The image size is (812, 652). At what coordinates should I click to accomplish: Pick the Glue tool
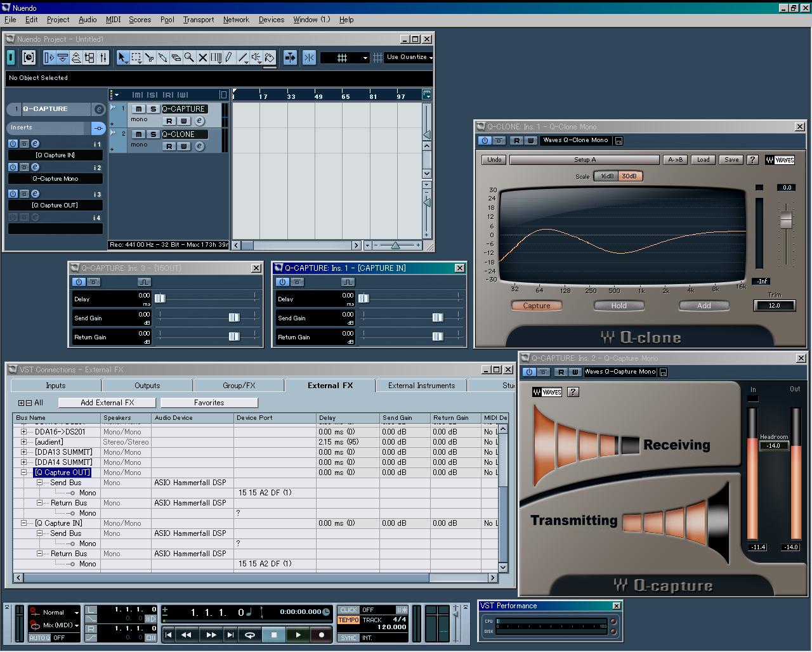(162, 58)
